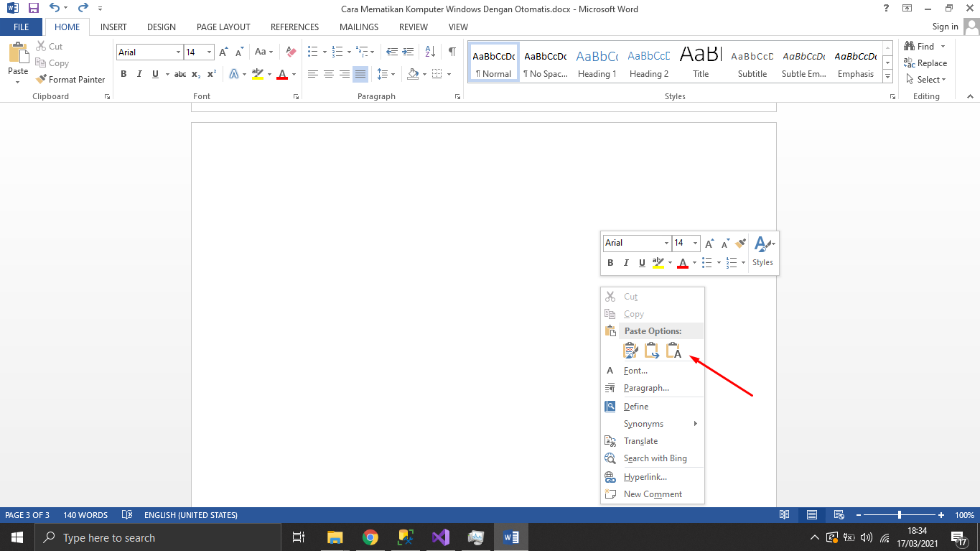The image size is (980, 551).
Task: Open mini toolbar font name dropdown
Action: 666,243
